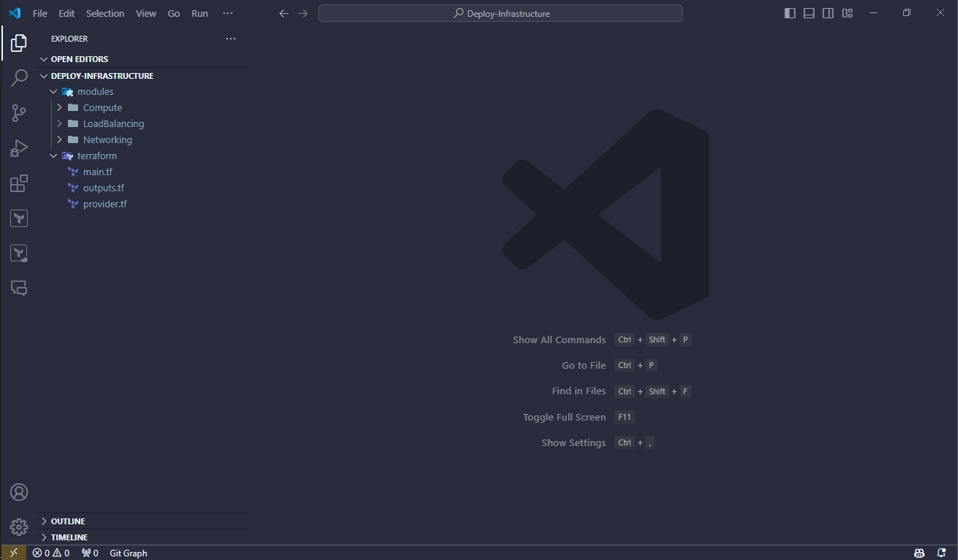Screen dimensions: 958x560
Task: Expand the Compute folder chevron
Action: [x=59, y=107]
